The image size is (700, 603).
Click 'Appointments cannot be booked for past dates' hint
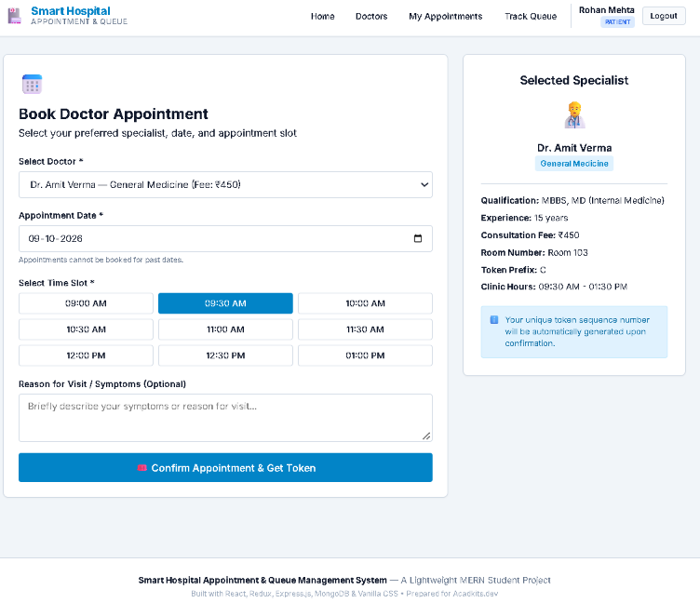point(101,260)
